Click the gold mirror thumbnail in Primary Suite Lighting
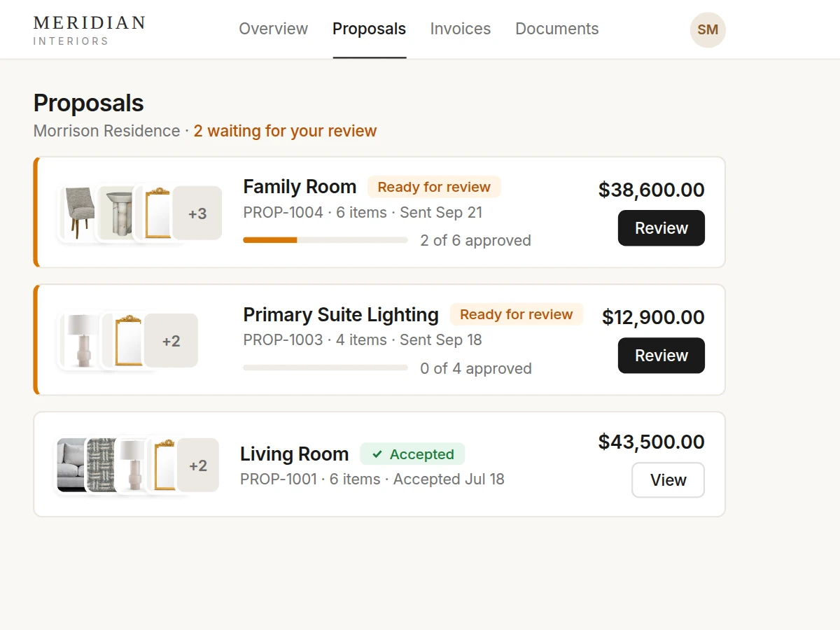The image size is (840, 630). click(123, 341)
